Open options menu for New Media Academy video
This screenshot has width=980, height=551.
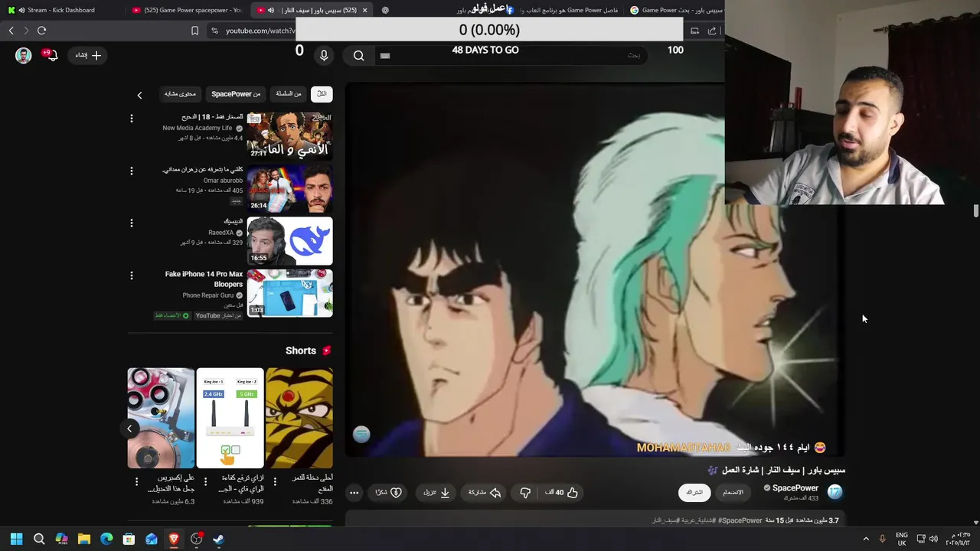pyautogui.click(x=131, y=119)
